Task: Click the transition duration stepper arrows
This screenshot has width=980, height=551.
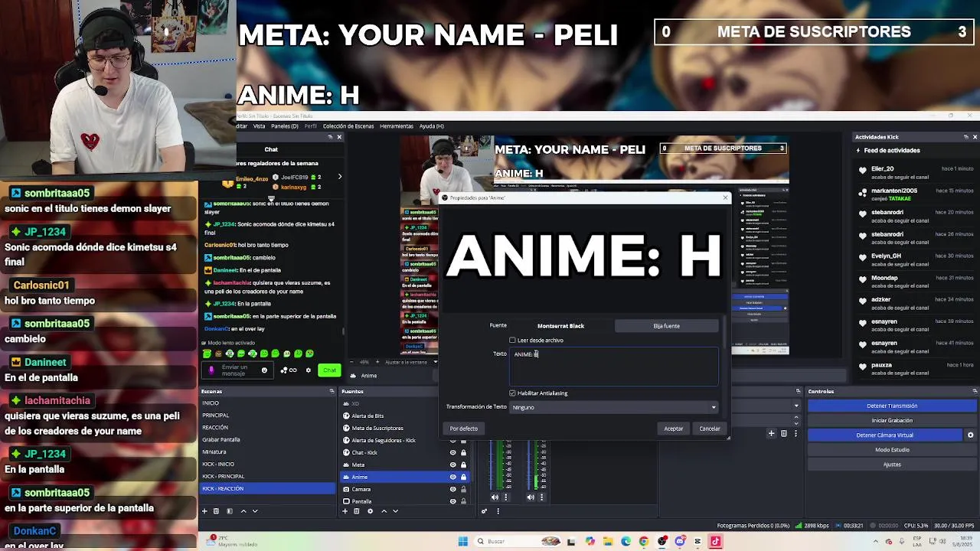Action: click(x=796, y=421)
